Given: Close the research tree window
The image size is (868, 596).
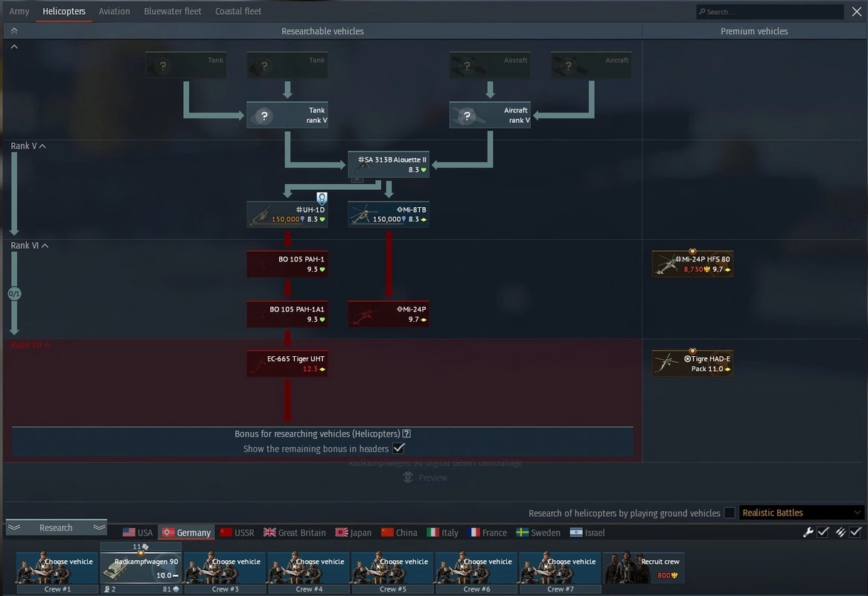Looking at the screenshot, I should [x=856, y=12].
